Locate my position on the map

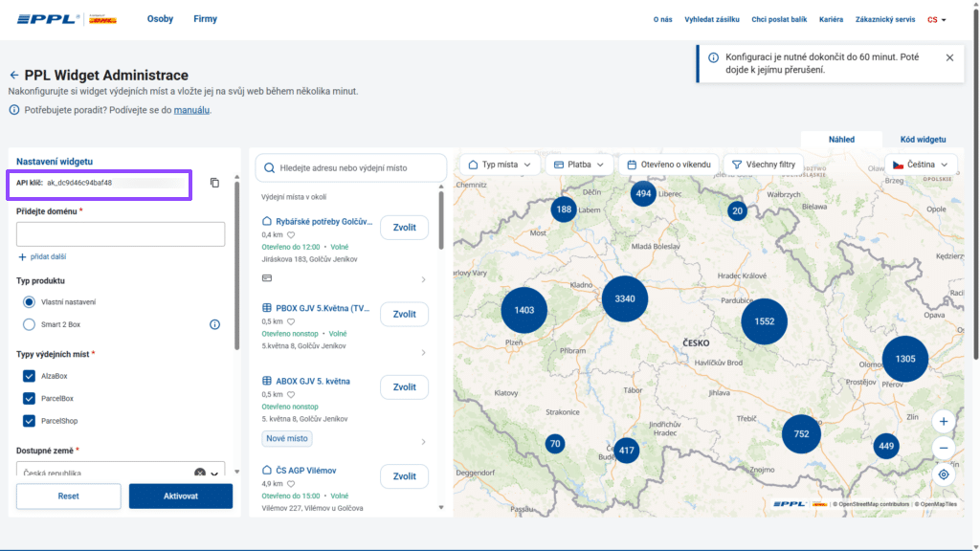click(x=943, y=474)
